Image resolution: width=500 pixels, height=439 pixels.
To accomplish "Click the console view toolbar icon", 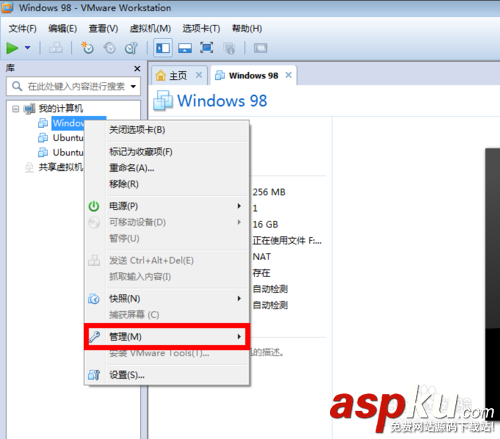I will click(x=260, y=48).
